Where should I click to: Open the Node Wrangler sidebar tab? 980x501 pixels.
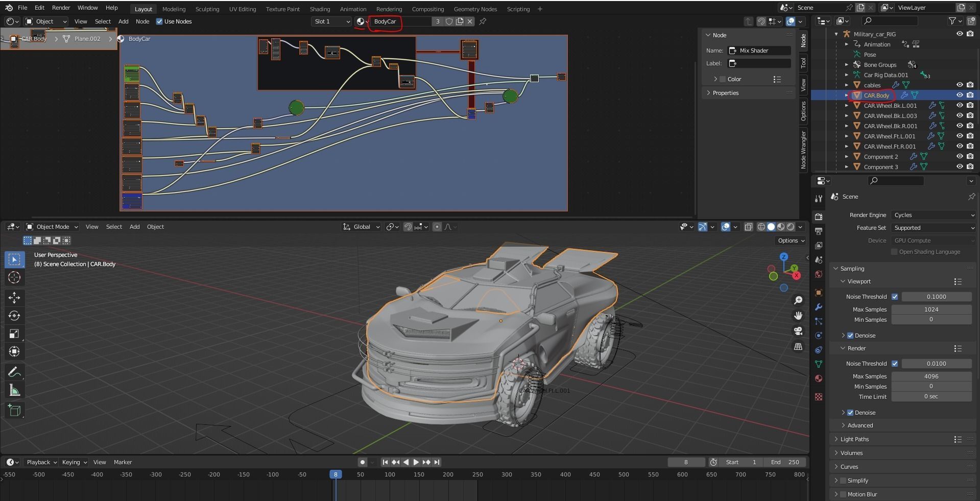click(803, 150)
